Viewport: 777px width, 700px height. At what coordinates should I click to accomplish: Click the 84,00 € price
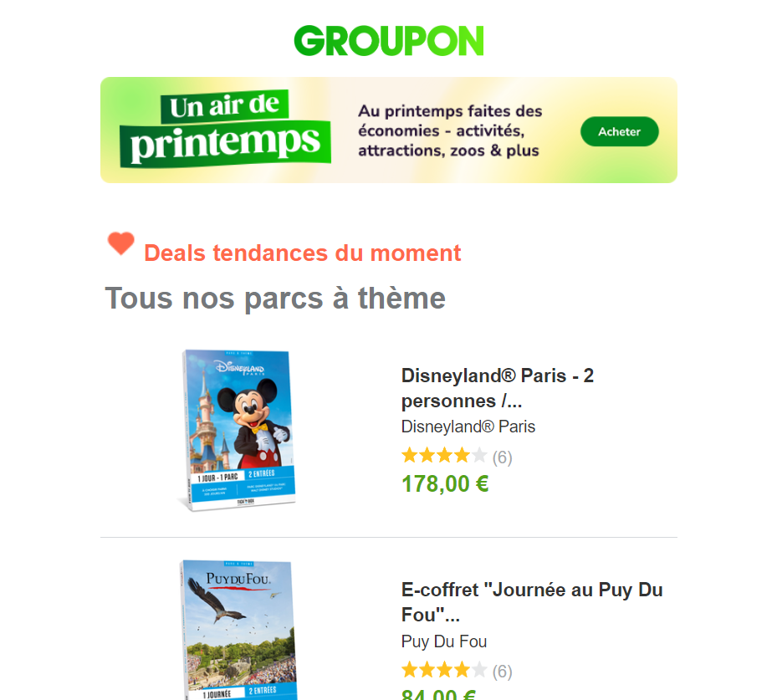(438, 694)
